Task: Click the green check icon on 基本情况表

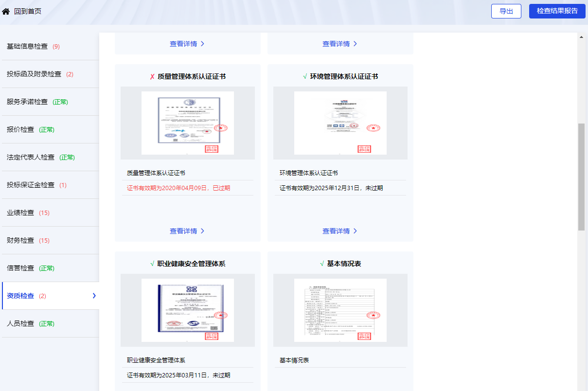Action: [322, 264]
